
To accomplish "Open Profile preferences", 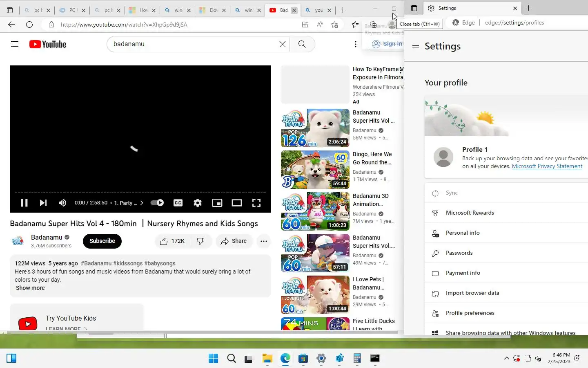I will (x=506, y=313).
